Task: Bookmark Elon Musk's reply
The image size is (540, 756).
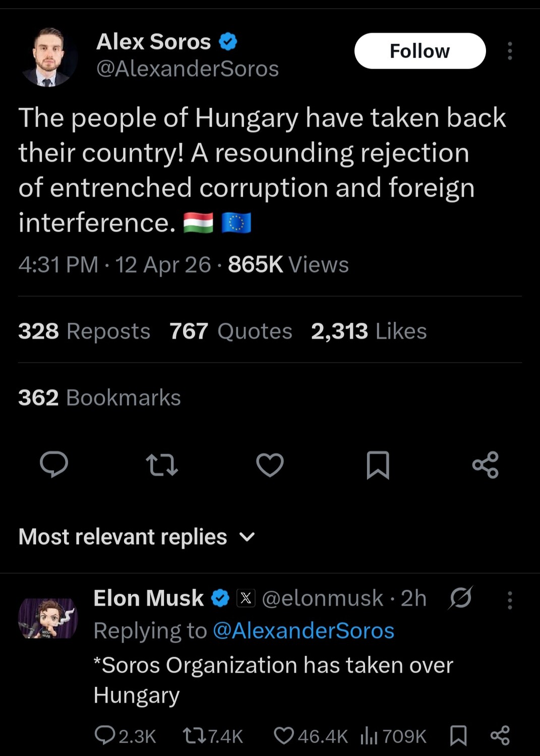Action: 458,736
